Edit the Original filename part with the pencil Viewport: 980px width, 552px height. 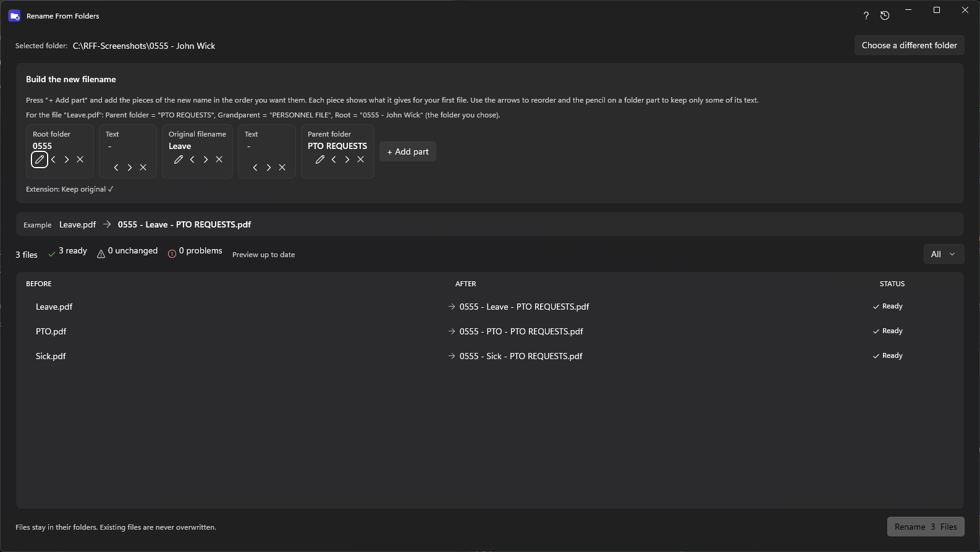click(x=179, y=159)
